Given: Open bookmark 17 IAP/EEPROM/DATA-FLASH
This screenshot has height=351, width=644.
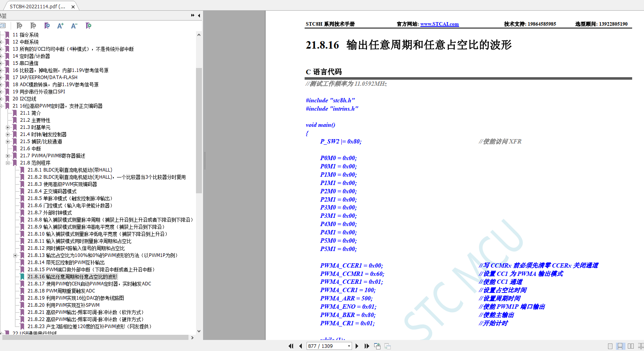Looking at the screenshot, I should [45, 77].
